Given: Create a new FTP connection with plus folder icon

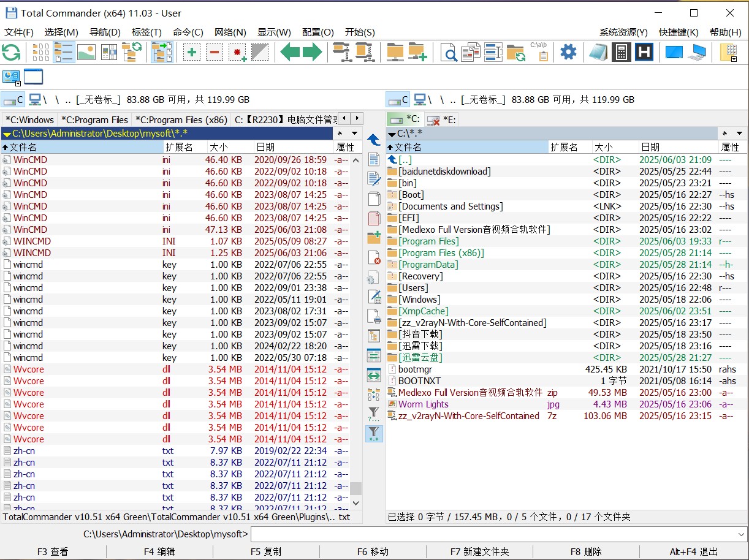Looking at the screenshot, I should tap(417, 52).
